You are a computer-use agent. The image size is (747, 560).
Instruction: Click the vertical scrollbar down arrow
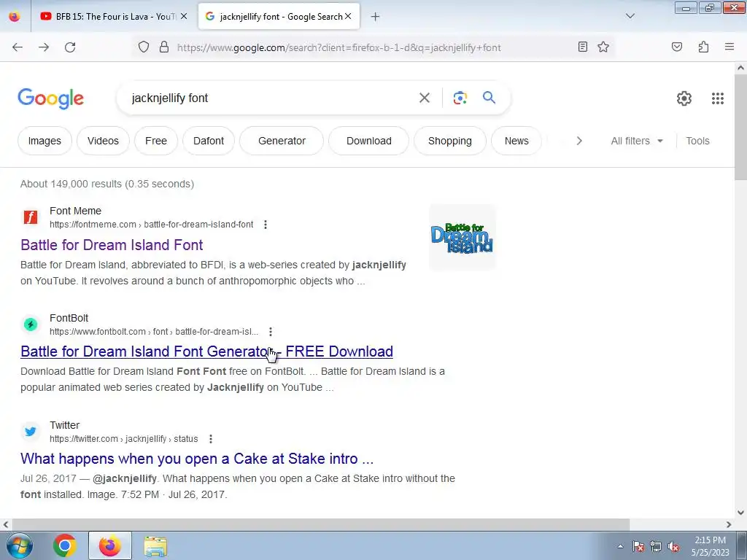pos(740,513)
